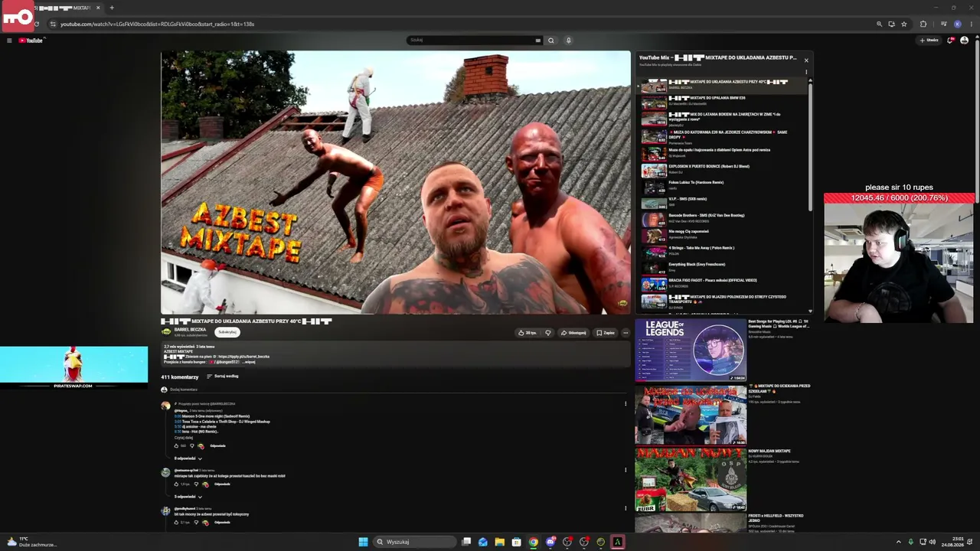The height and width of the screenshot is (551, 980).
Task: Like the pinned tracklist comment
Action: pos(177,445)
